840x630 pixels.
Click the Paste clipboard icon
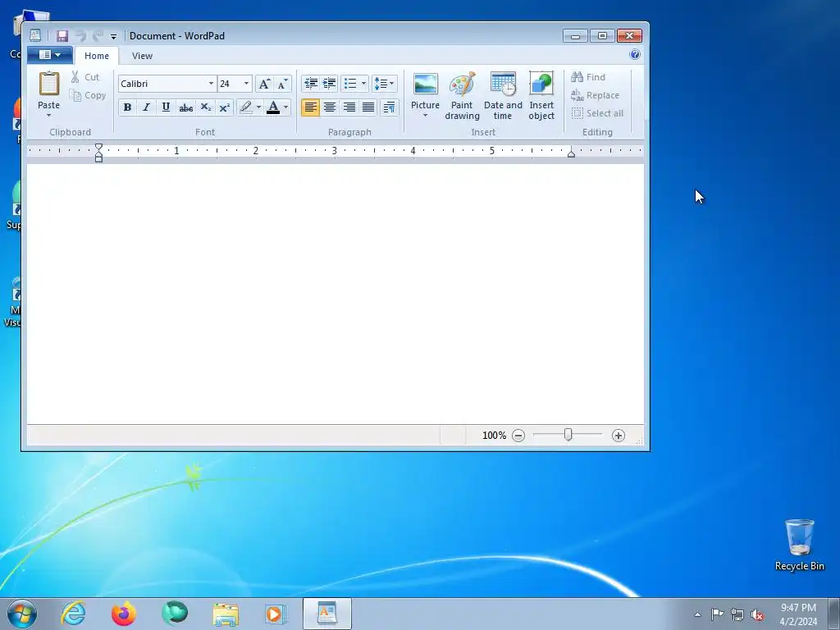click(48, 84)
